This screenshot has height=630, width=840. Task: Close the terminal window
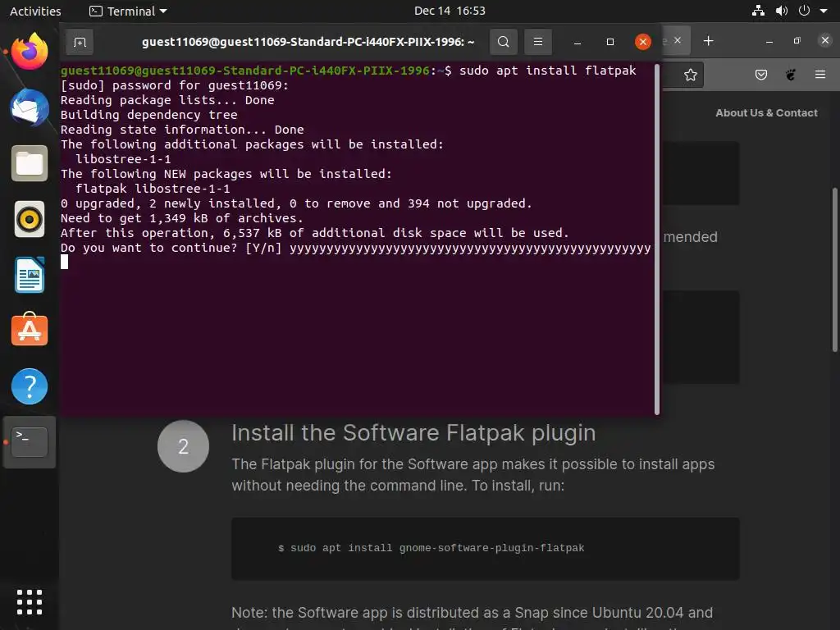[643, 42]
